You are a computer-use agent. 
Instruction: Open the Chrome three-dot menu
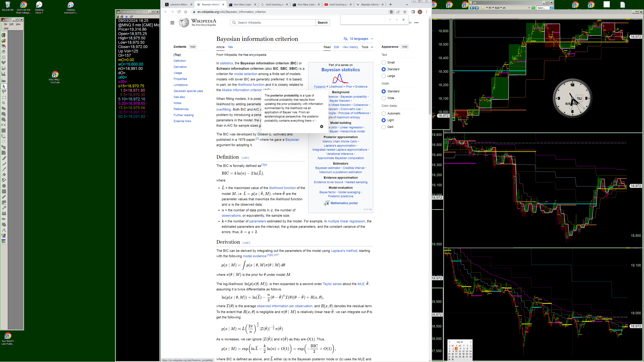[x=426, y=12]
